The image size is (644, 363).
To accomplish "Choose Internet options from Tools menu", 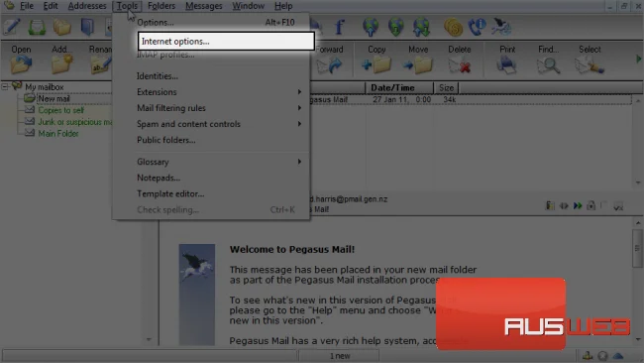I will 226,41.
